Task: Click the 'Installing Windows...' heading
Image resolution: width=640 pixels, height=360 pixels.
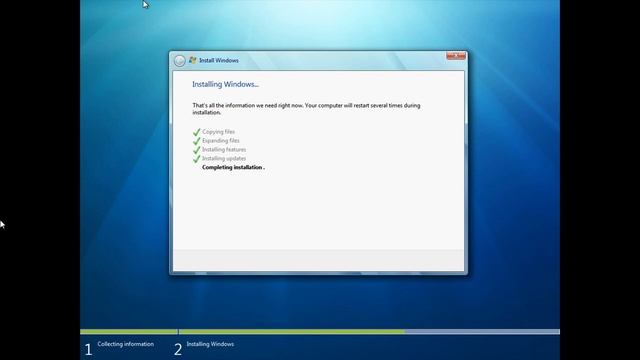Action: [x=225, y=84]
